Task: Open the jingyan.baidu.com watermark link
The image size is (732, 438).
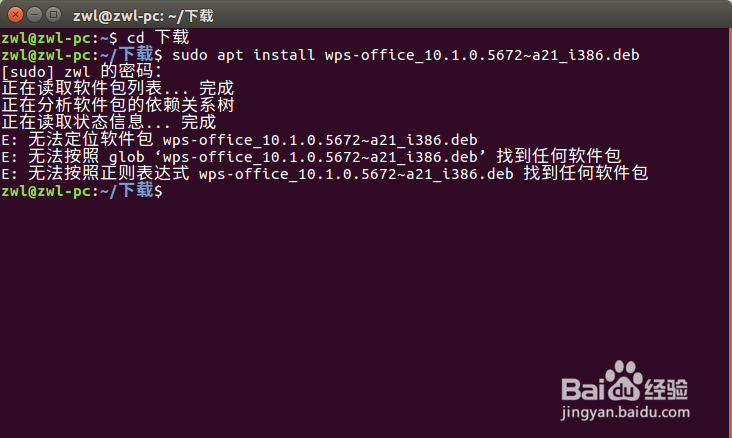Action: [x=625, y=412]
